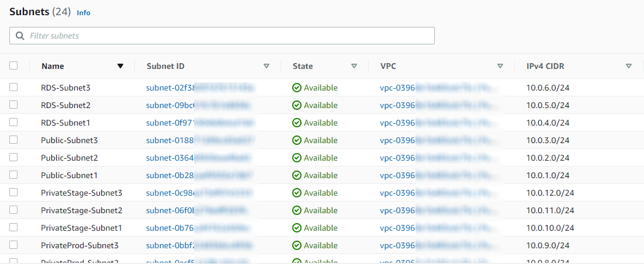Sort table by the Name column header
Screen dimensions: 644x264
coord(53,67)
